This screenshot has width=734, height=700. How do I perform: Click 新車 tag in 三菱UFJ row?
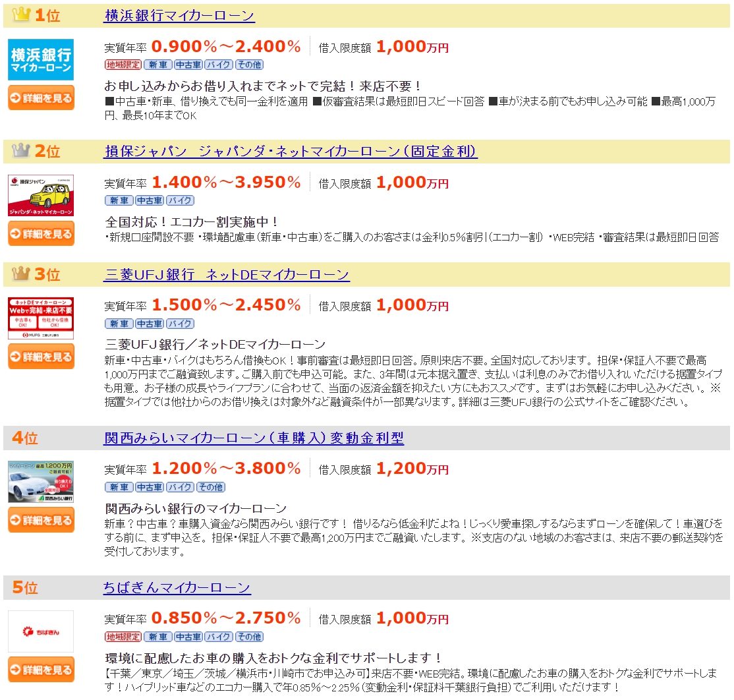pos(119,324)
